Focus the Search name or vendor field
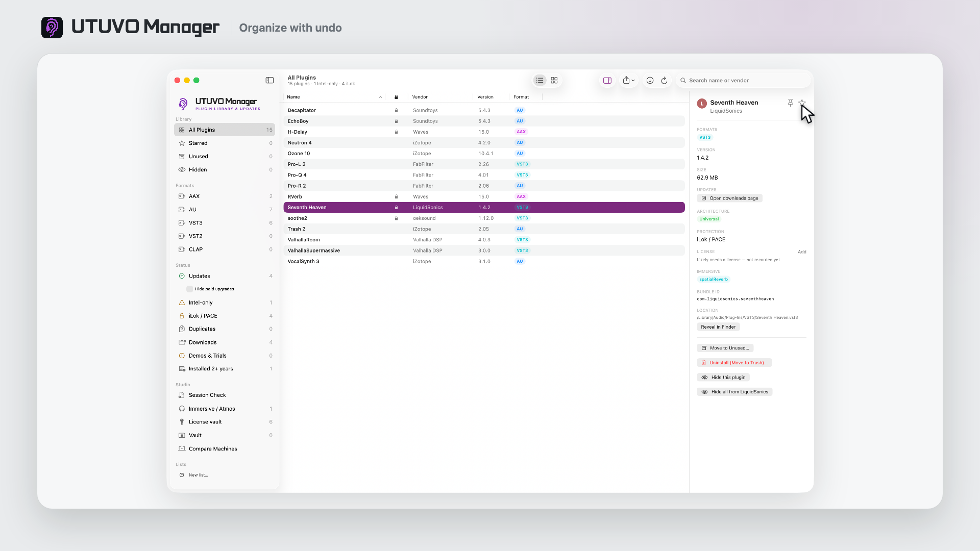The width and height of the screenshot is (980, 551). [x=743, y=80]
